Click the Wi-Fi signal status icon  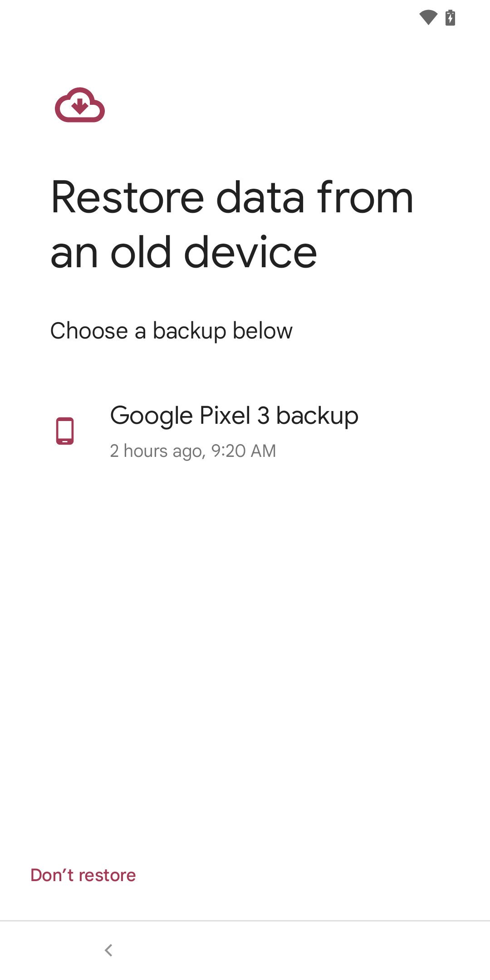(x=428, y=18)
